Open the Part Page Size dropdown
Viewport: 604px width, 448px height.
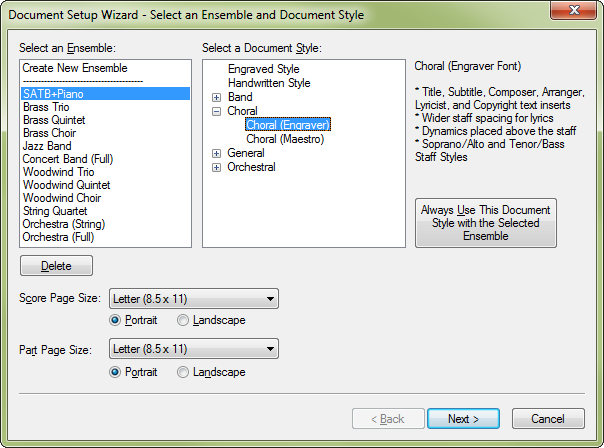click(194, 349)
